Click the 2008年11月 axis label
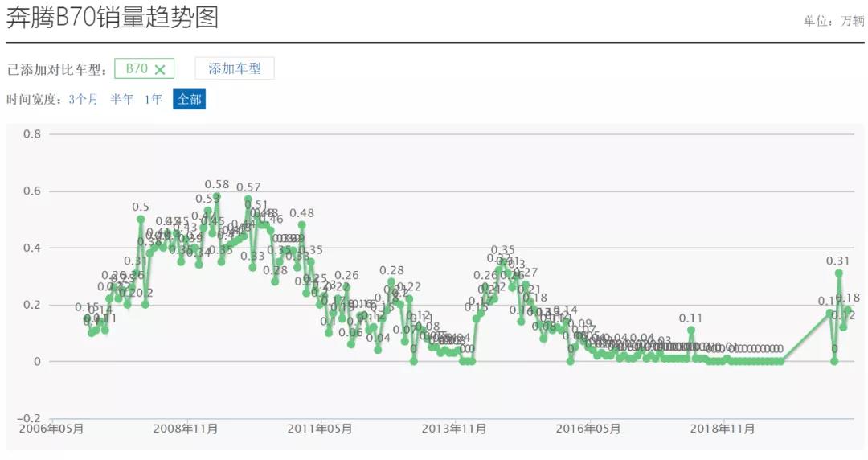This screenshot has height=460, width=868. point(186,429)
